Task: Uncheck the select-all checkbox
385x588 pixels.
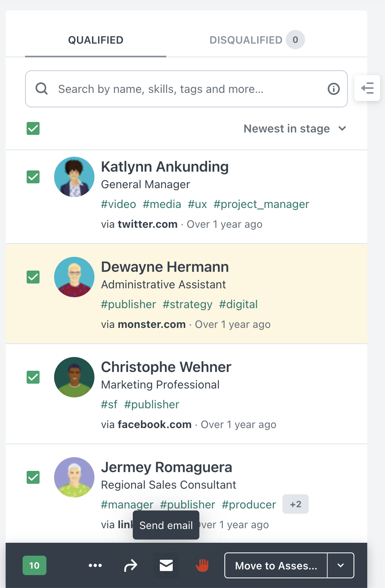Action: click(33, 128)
